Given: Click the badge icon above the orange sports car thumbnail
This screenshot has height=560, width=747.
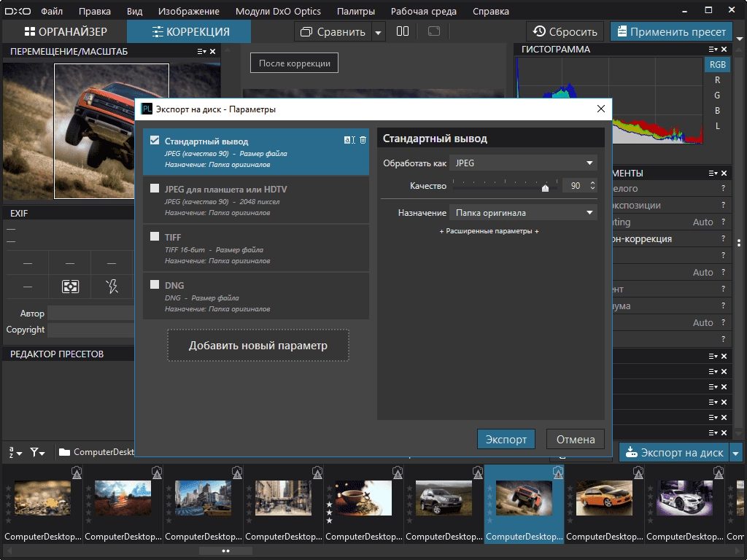Looking at the screenshot, I should click(638, 472).
